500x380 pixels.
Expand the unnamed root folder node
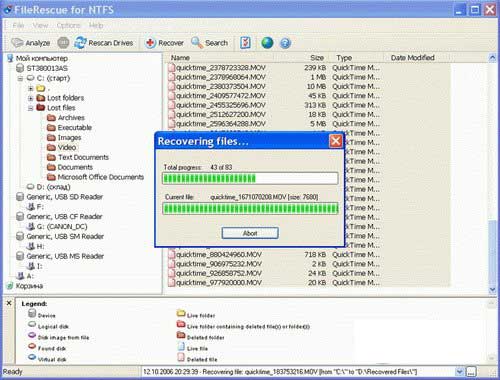pyautogui.click(x=31, y=88)
